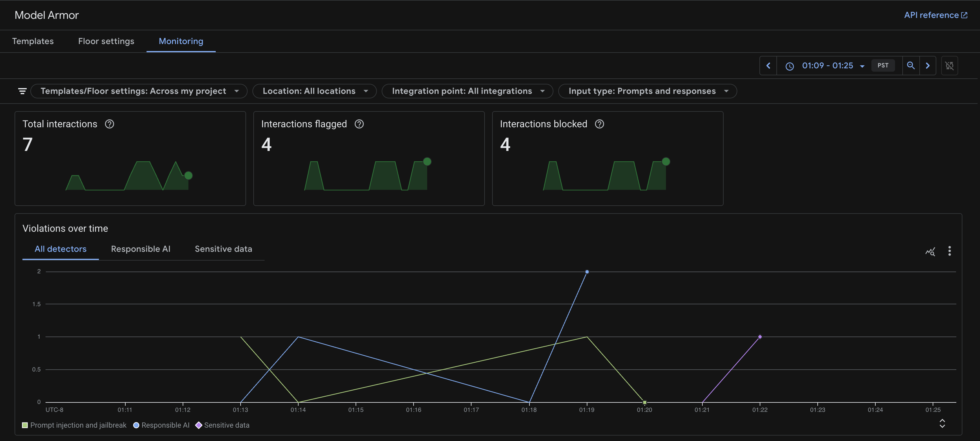Open the Input type filter dropdown
The height and width of the screenshot is (441, 980).
(647, 91)
